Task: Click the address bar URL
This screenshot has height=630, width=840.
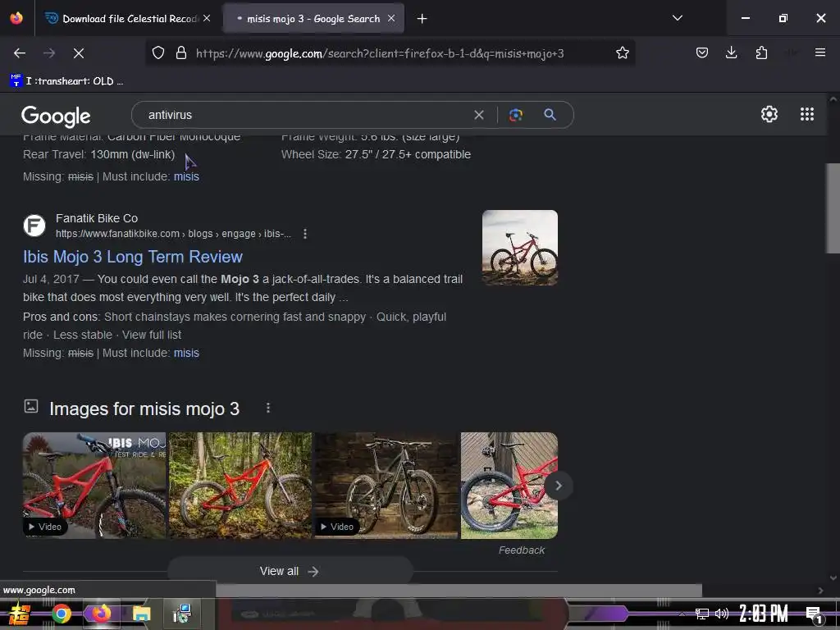Action: click(x=380, y=53)
